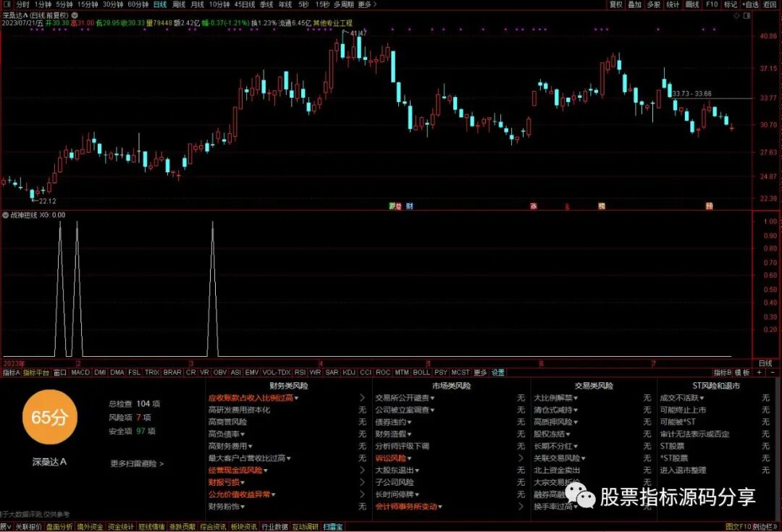The height and width of the screenshot is (532, 782).
Task: Open 更多扫雷避险 link
Action: click(137, 464)
